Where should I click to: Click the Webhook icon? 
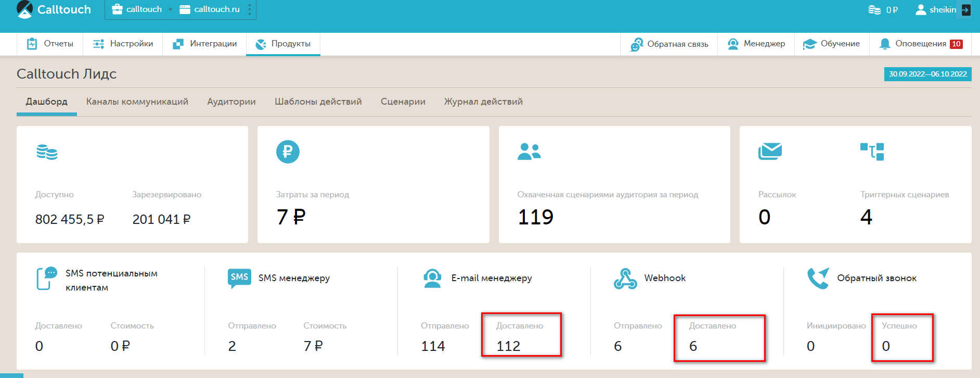click(x=625, y=279)
